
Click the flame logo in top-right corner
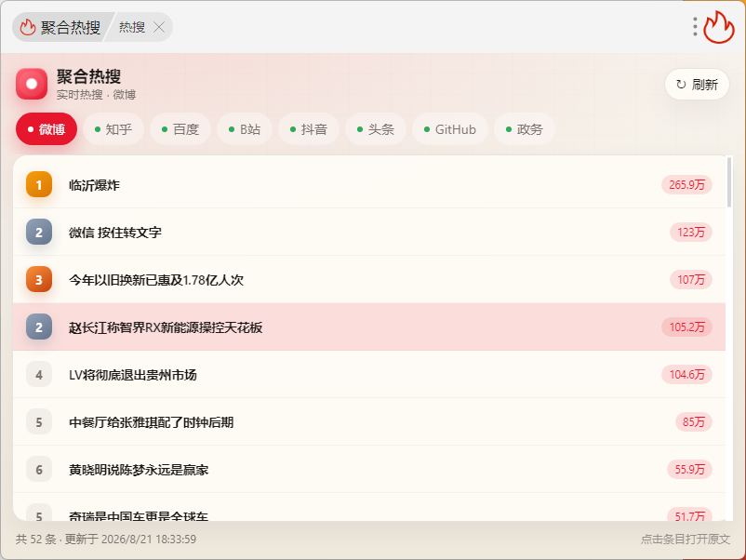pos(719,27)
